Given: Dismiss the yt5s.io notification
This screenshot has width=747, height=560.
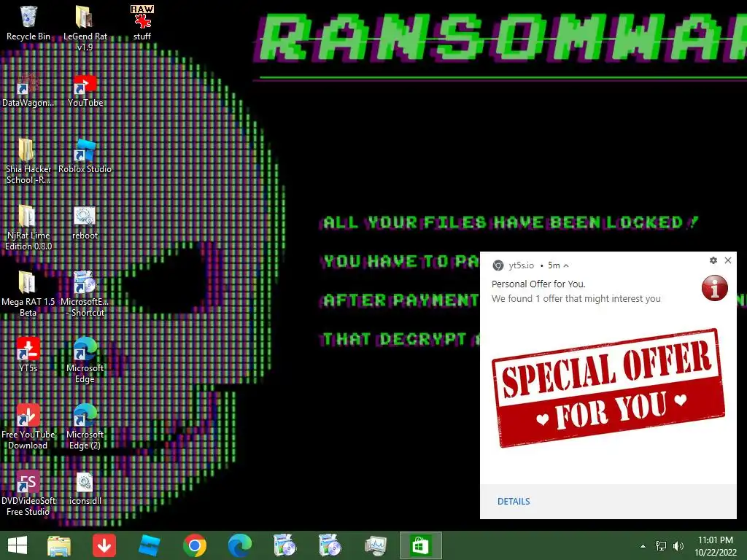Looking at the screenshot, I should coord(728,260).
